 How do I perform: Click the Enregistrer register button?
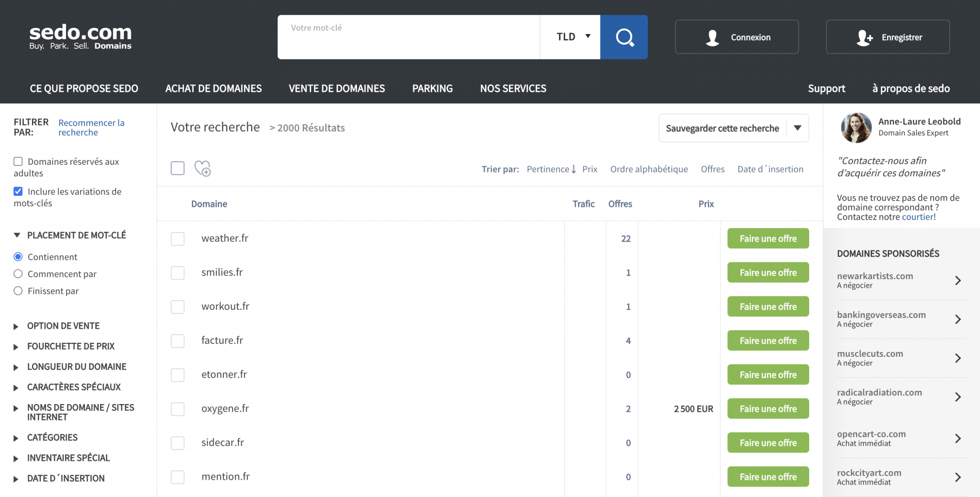click(x=888, y=37)
